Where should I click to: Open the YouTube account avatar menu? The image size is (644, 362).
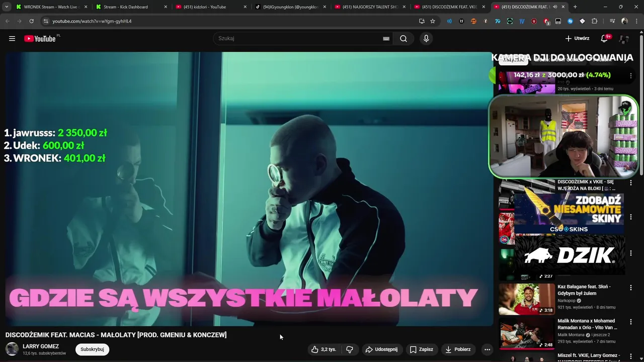pos(624,39)
